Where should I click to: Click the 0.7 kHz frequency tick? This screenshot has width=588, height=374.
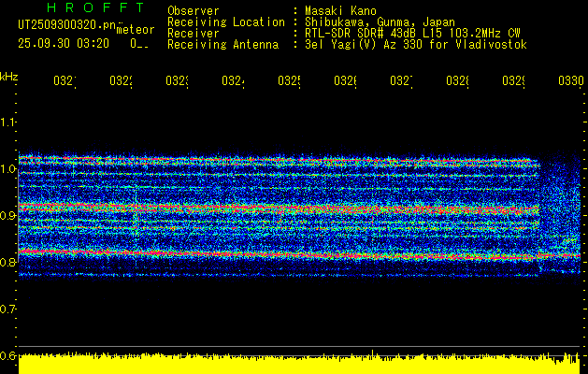tap(8, 309)
